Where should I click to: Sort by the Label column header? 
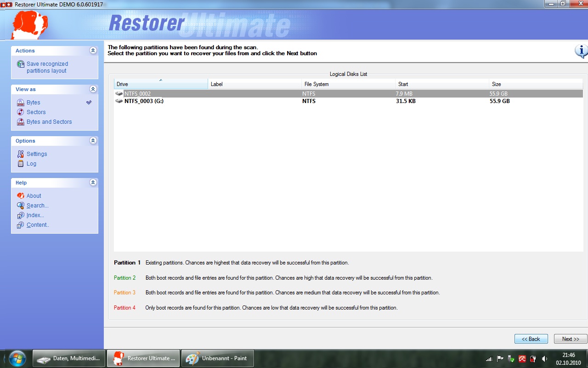coord(254,84)
